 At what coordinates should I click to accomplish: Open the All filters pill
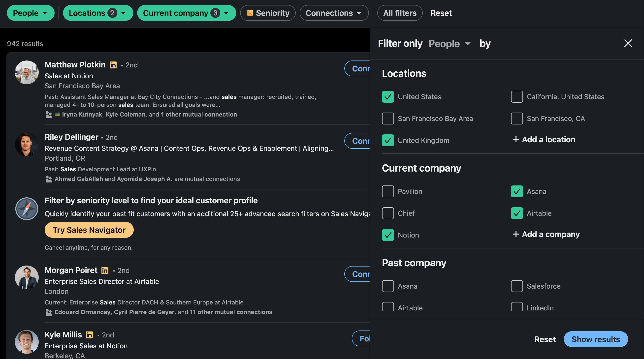399,13
